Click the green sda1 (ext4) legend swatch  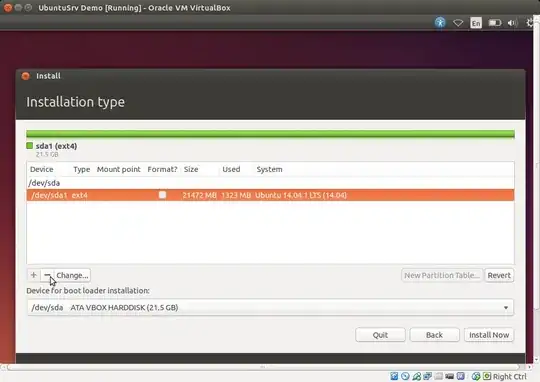[x=30, y=146]
